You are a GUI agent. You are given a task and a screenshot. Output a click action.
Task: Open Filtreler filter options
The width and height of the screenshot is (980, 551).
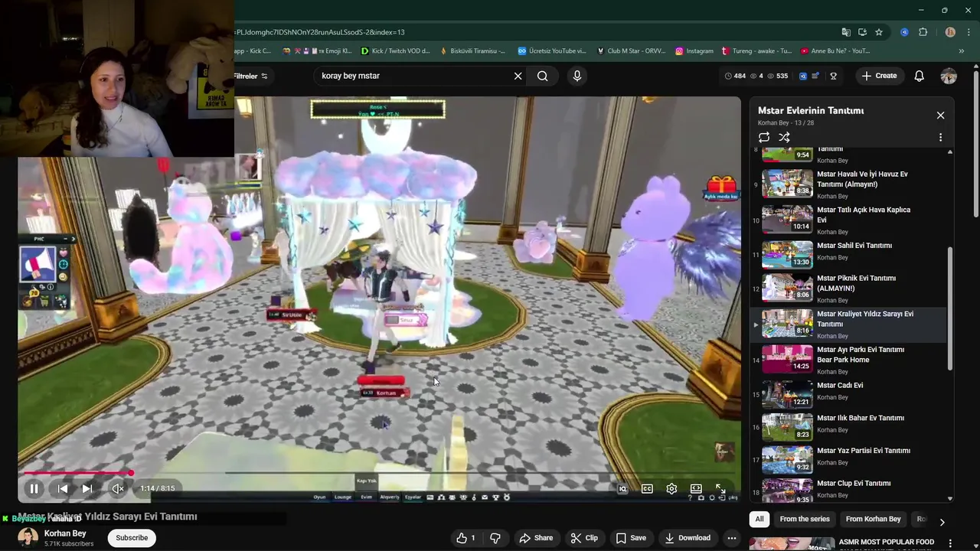[251, 76]
